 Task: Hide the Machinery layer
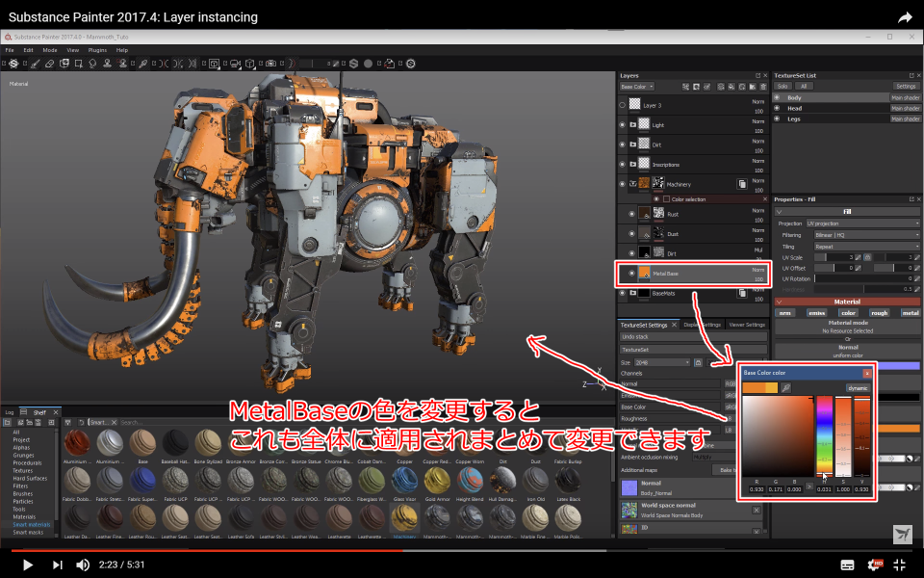pyautogui.click(x=623, y=184)
